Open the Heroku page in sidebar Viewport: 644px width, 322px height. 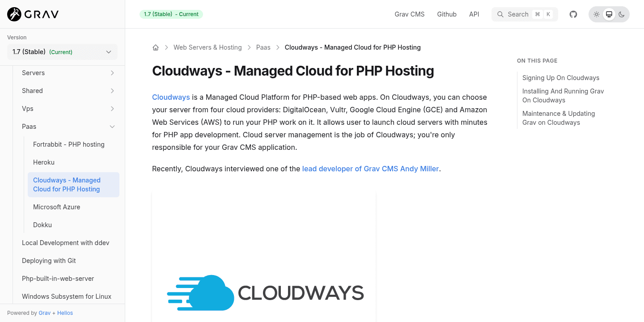pos(44,162)
